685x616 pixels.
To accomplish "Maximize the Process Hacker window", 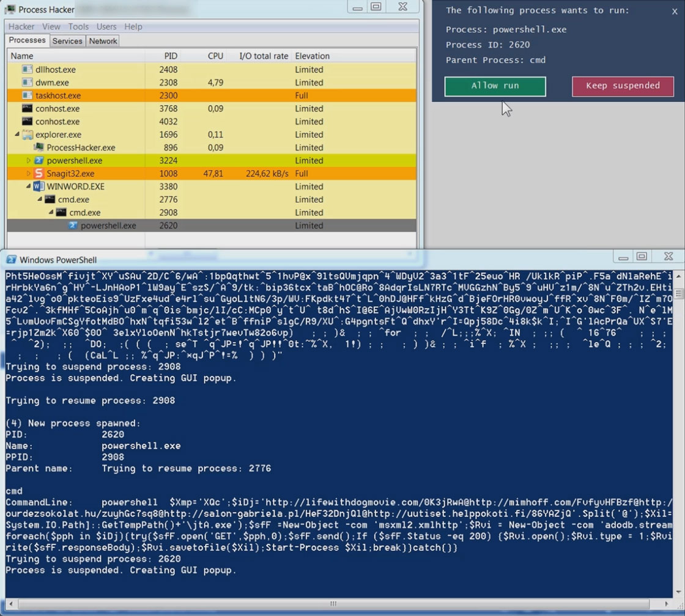I will tap(376, 7).
